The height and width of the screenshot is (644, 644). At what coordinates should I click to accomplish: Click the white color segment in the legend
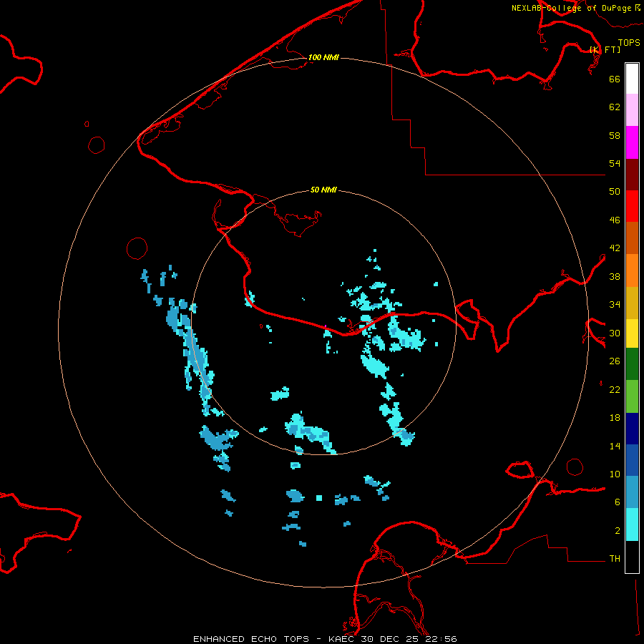[x=632, y=79]
